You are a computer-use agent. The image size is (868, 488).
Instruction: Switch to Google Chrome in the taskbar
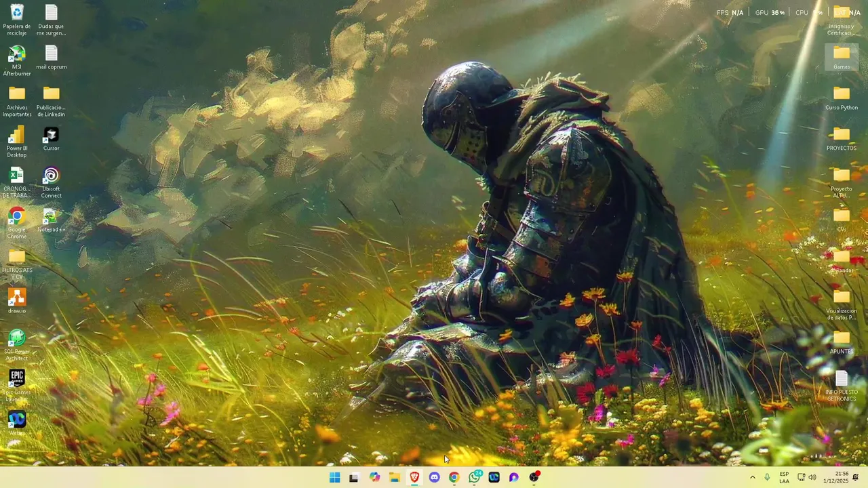tap(454, 477)
